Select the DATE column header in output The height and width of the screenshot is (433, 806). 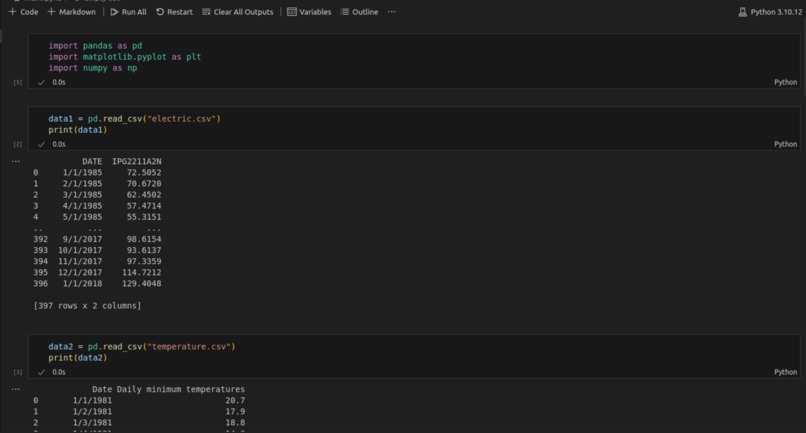click(92, 161)
